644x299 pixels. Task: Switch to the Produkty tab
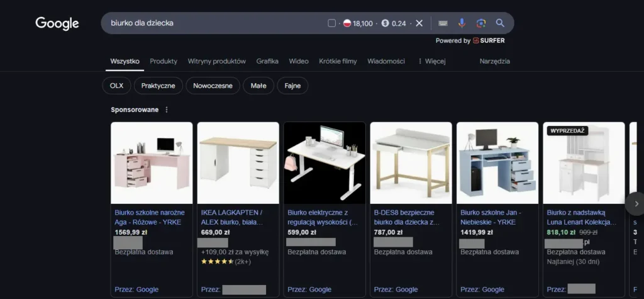164,61
